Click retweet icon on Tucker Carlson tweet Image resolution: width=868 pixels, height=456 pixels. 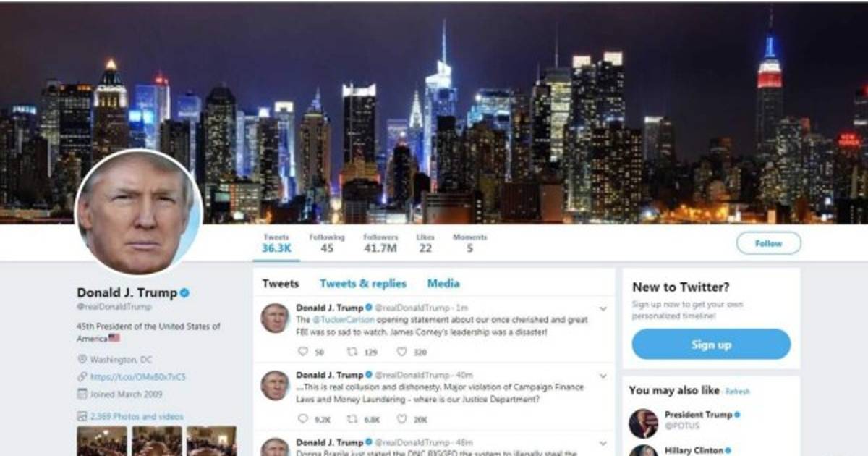point(352,352)
